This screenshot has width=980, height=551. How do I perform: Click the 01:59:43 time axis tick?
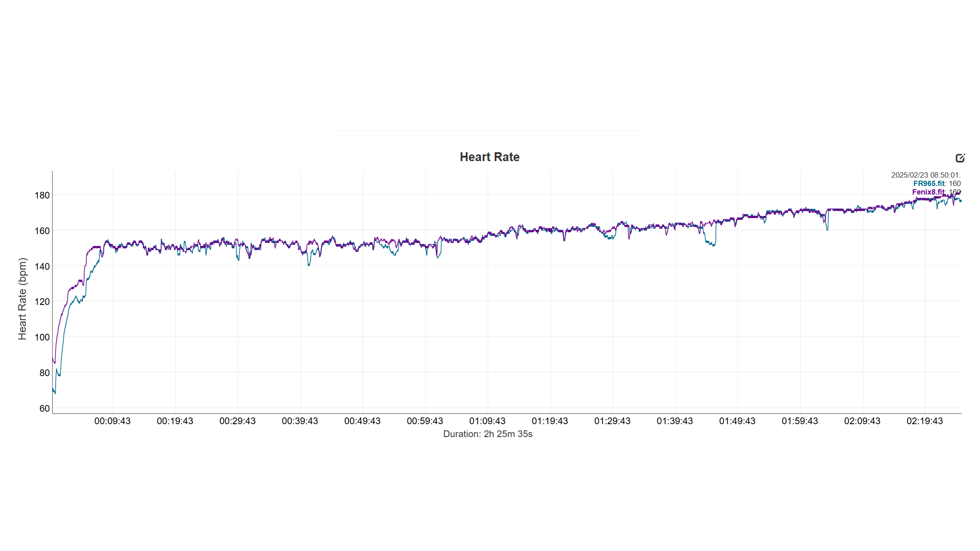point(800,421)
